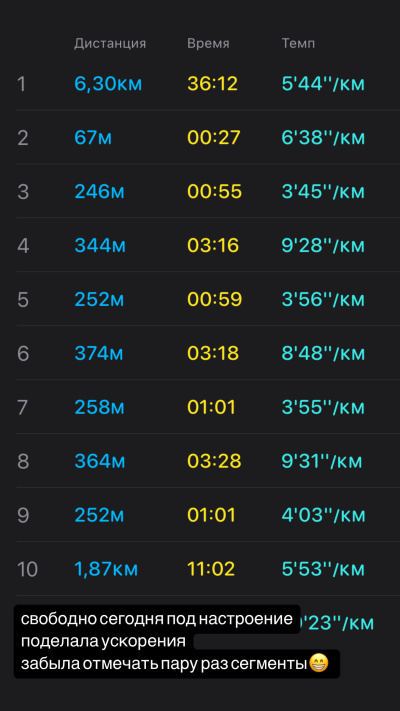
Task: Select the 344м distance entry
Action: tap(100, 246)
